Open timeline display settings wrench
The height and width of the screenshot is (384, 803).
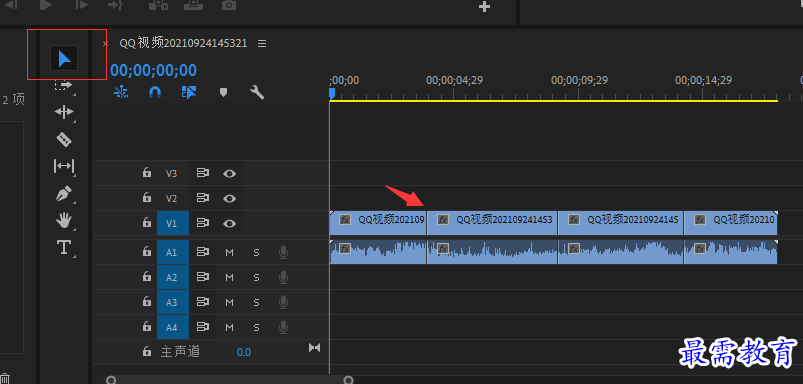[x=257, y=92]
